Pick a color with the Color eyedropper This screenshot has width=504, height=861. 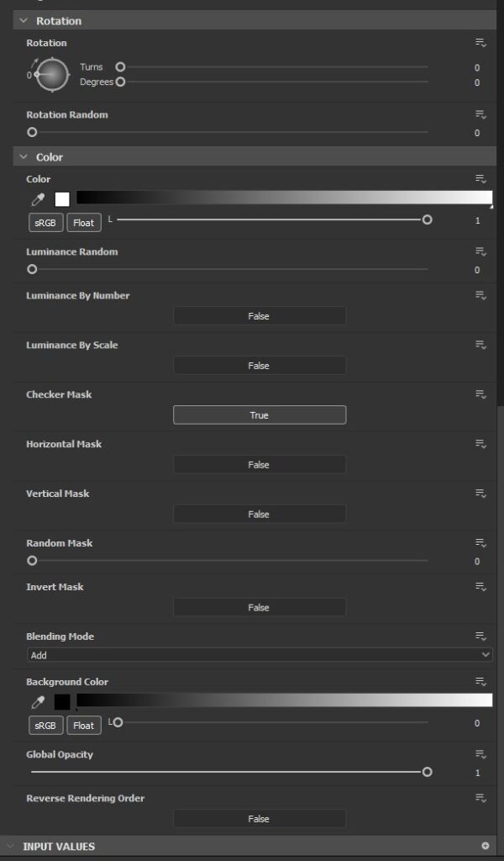click(38, 199)
